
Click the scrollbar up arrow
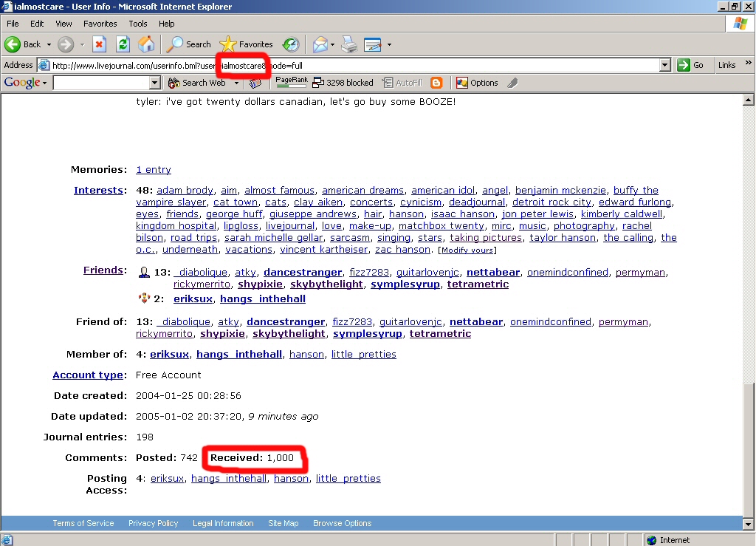coord(749,100)
